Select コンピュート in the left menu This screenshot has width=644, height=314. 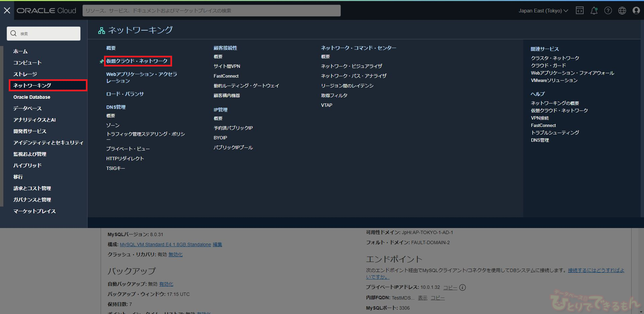tap(28, 63)
